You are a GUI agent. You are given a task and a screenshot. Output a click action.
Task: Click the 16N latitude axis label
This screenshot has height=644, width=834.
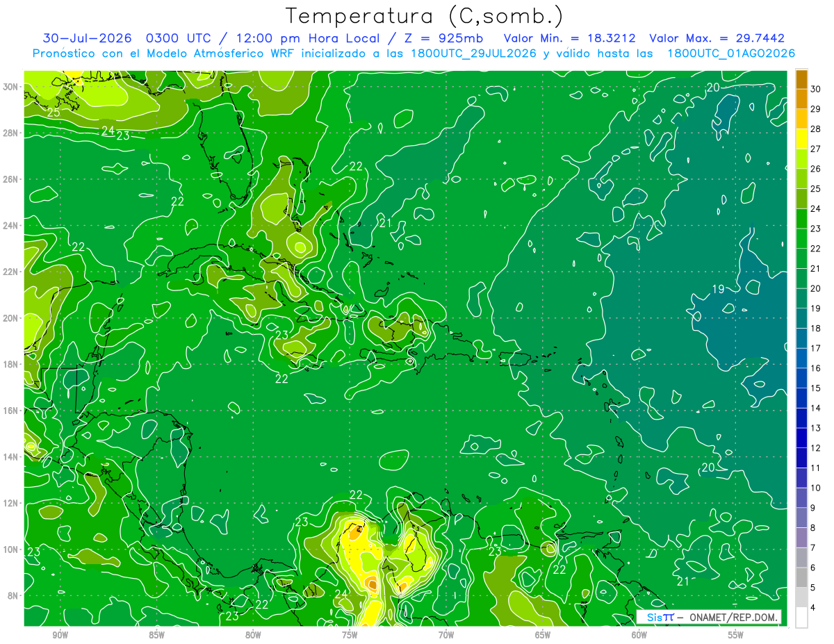coord(10,411)
